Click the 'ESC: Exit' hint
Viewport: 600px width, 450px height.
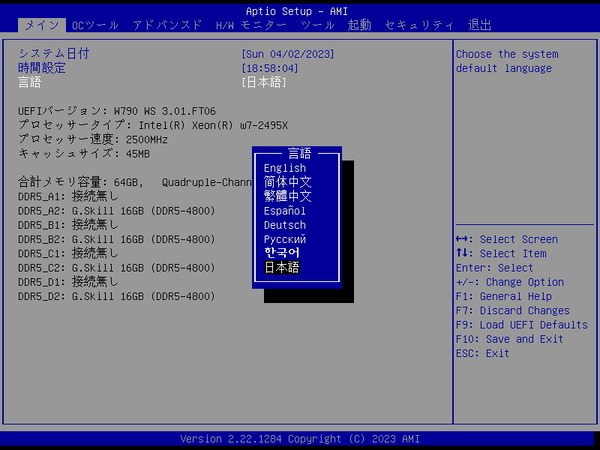tap(483, 353)
